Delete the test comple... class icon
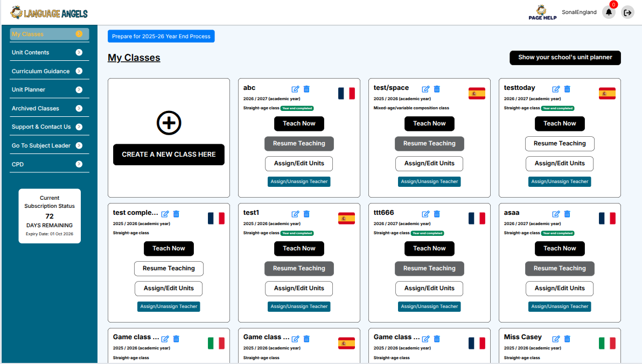 (x=176, y=214)
